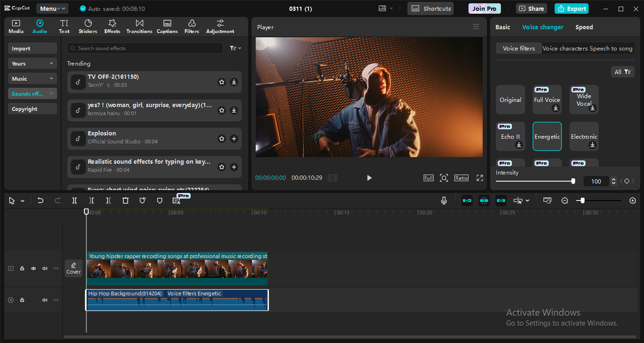
Task: Click the Delete clip trash icon
Action: coord(126,200)
